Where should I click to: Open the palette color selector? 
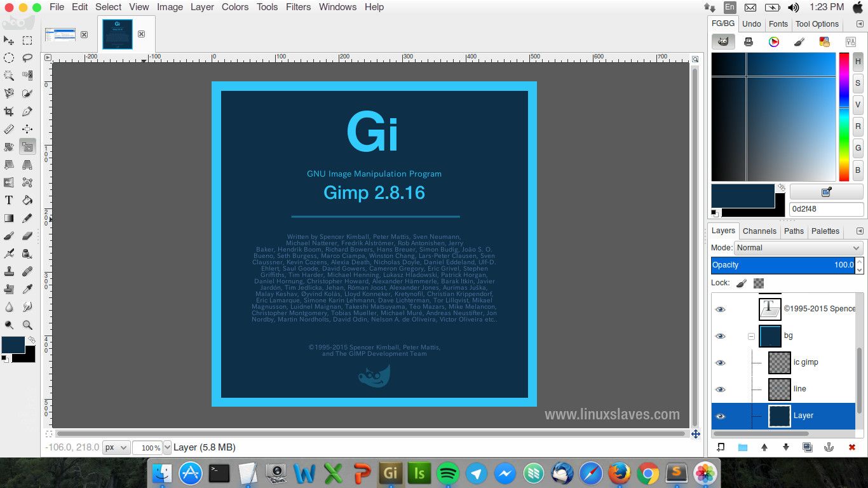point(825,42)
